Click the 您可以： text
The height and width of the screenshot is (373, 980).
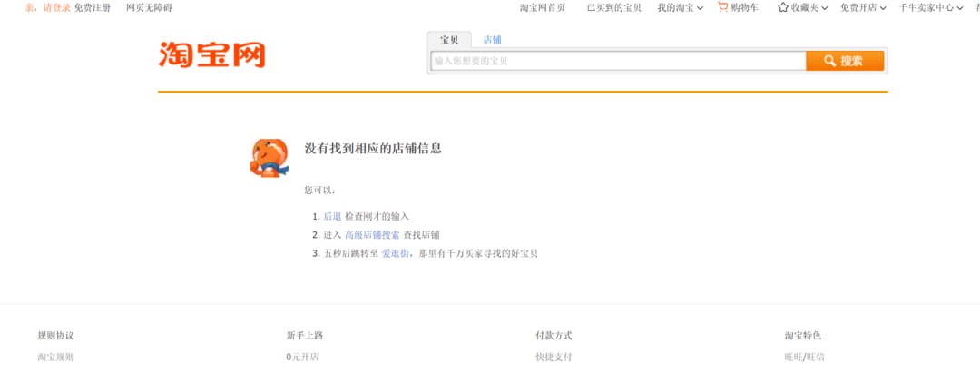click(x=320, y=190)
